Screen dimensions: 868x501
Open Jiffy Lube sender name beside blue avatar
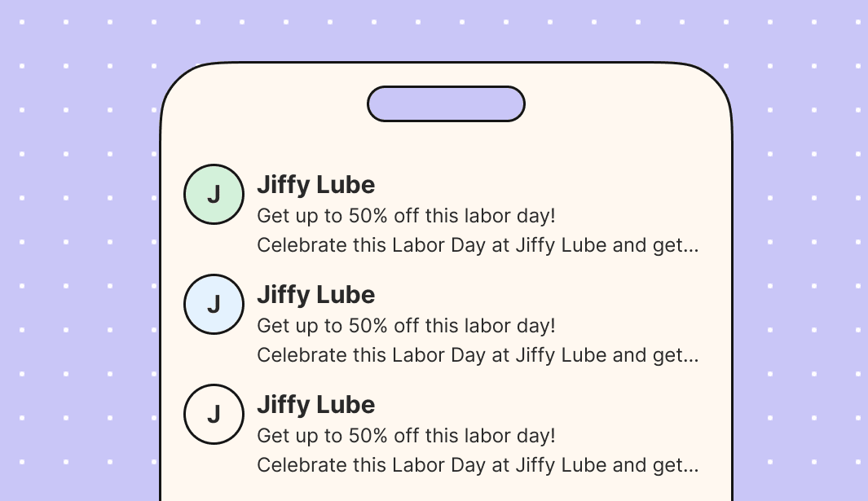pos(316,295)
